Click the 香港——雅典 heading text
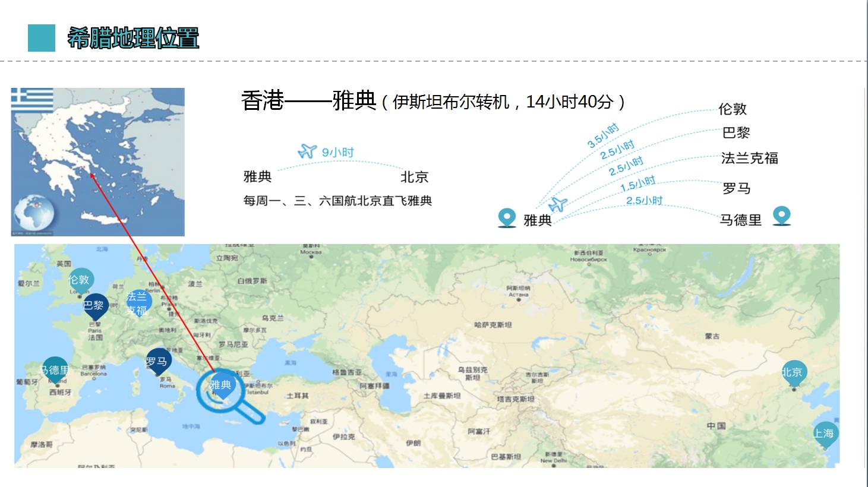Screen dimensions: 868x487 pyautogui.click(x=308, y=101)
